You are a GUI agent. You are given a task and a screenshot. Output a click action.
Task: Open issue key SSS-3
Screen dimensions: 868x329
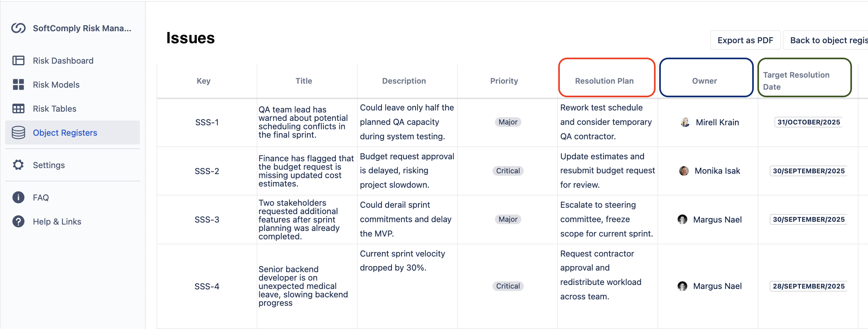point(207,219)
